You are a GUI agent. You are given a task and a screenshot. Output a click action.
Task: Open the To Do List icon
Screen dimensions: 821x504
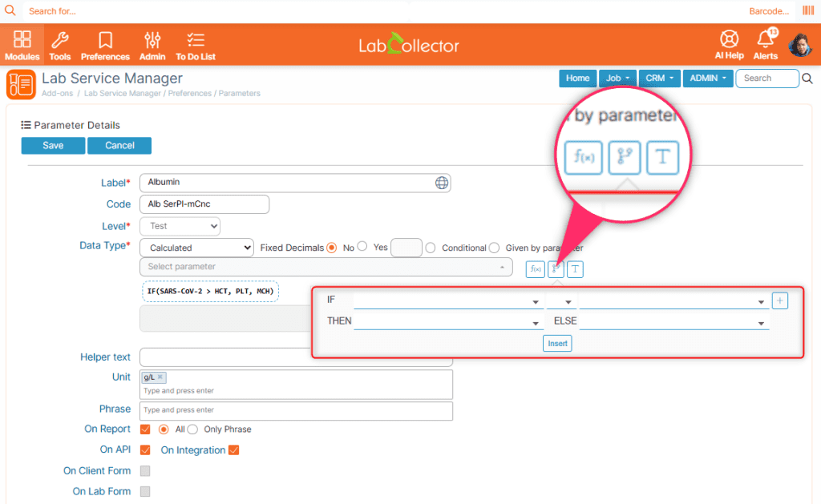[196, 39]
